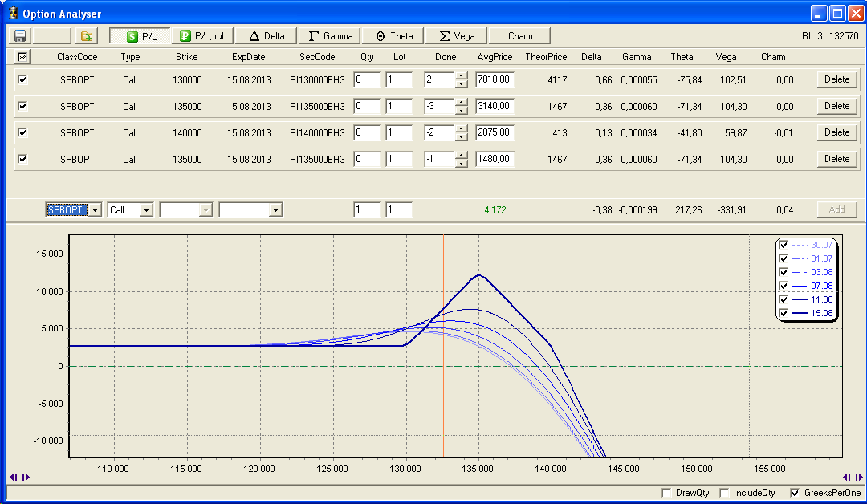Switch to the Theta chart
Image resolution: width=867 pixels, height=504 pixels.
394,36
